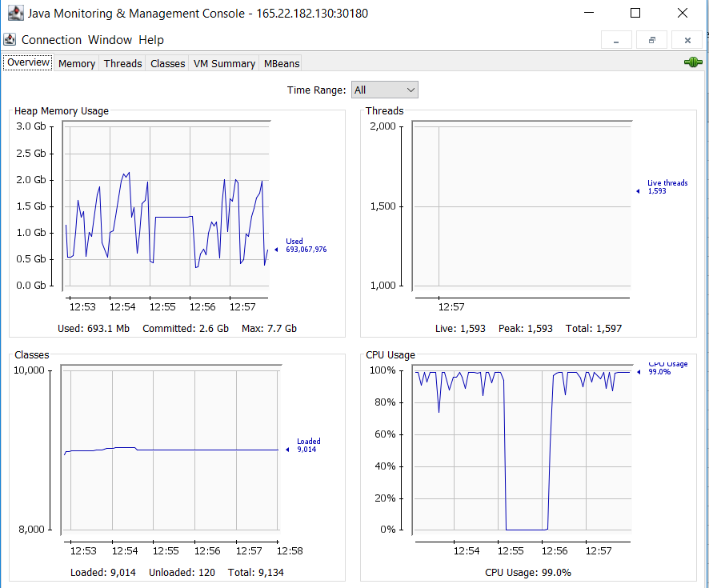709x588 pixels.
Task: Minimize the inner console frame
Action: click(x=616, y=40)
